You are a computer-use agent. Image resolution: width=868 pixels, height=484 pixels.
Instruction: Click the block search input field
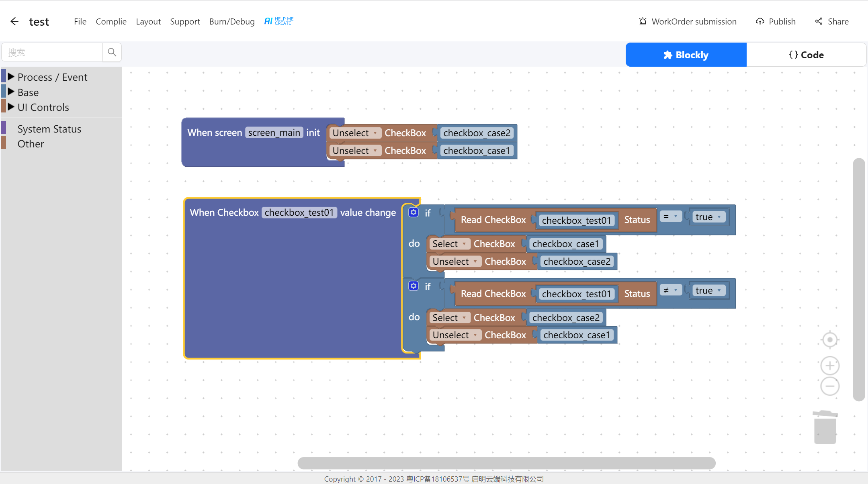click(x=52, y=52)
